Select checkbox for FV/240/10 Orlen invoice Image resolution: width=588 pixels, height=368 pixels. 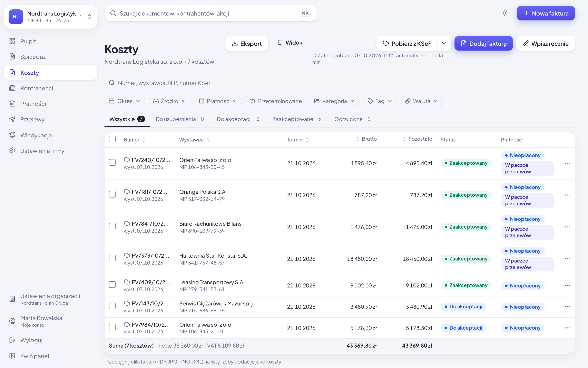click(112, 162)
